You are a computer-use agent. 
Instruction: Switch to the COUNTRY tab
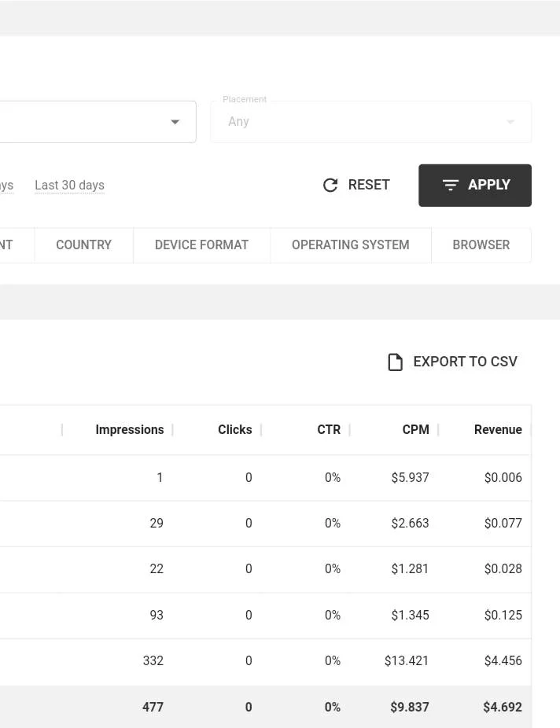tap(83, 245)
